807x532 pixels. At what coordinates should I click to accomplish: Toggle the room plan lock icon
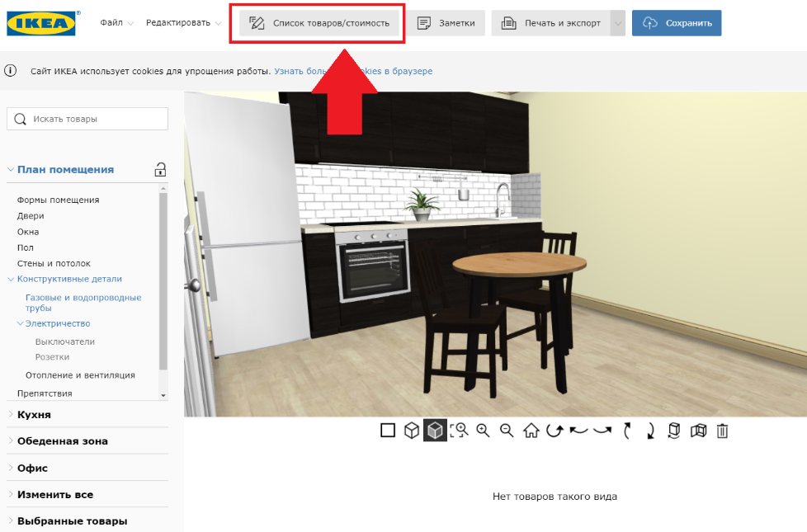(160, 170)
